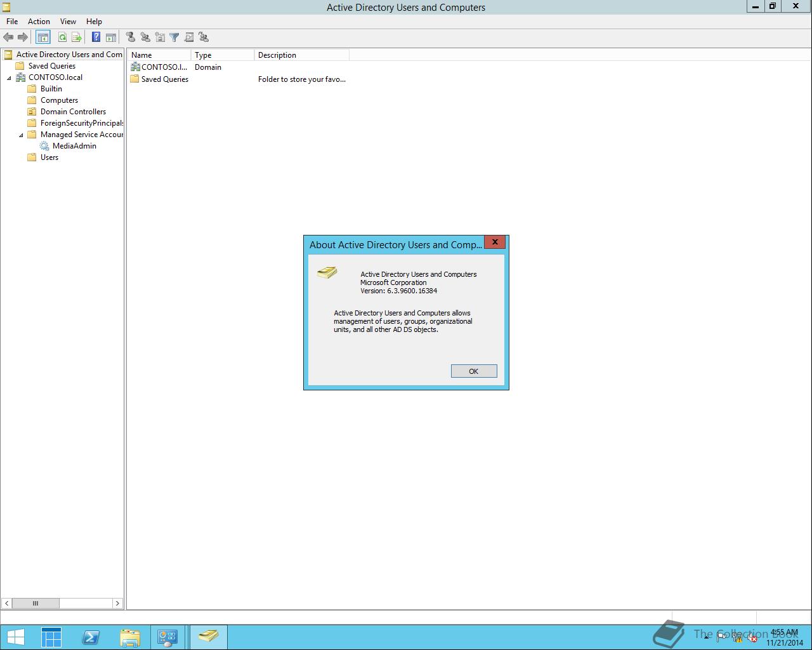Open the Action menu
Image resolution: width=812 pixels, height=650 pixels.
pyautogui.click(x=39, y=22)
